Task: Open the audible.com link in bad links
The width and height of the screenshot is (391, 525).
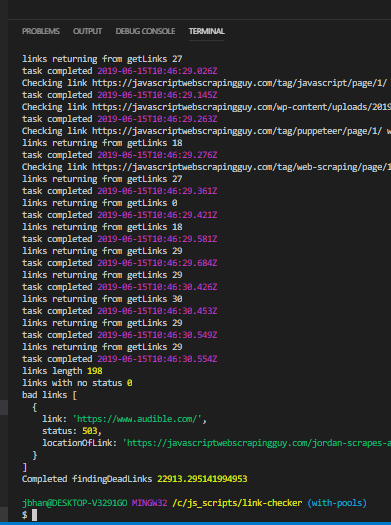Action: click(137, 419)
